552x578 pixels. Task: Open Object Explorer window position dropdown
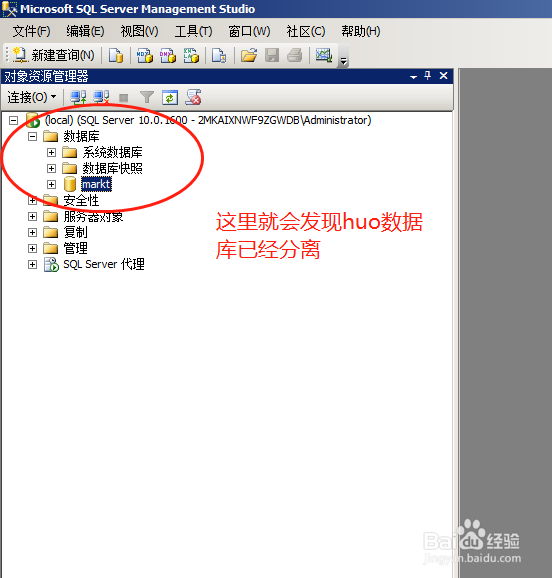tap(413, 77)
